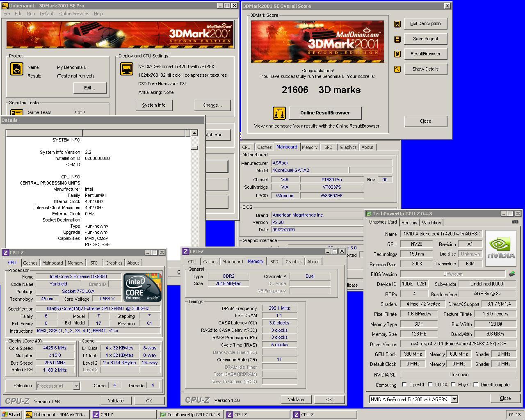The width and height of the screenshot is (525, 420).
Task: Switch to Sensors tab in GPU-Z
Action: 409,223
